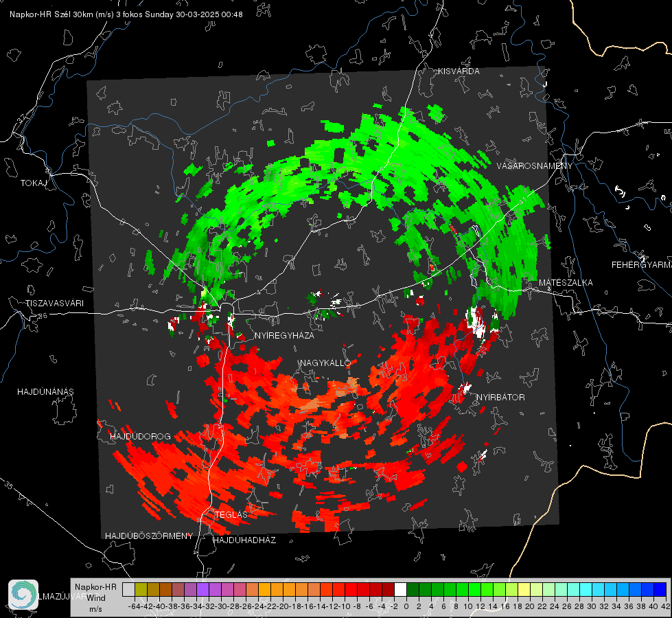The width and height of the screenshot is (672, 618).
Task: Click the light gray first legend swatch
Action: click(128, 589)
